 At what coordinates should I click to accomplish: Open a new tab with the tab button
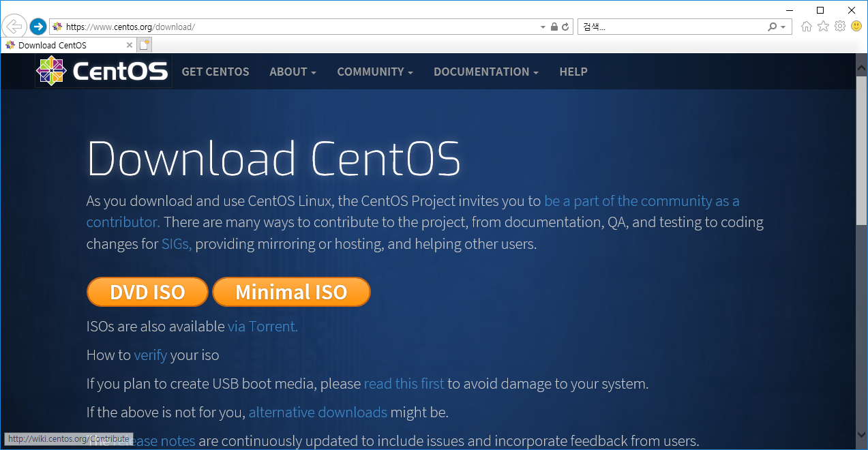[144, 45]
